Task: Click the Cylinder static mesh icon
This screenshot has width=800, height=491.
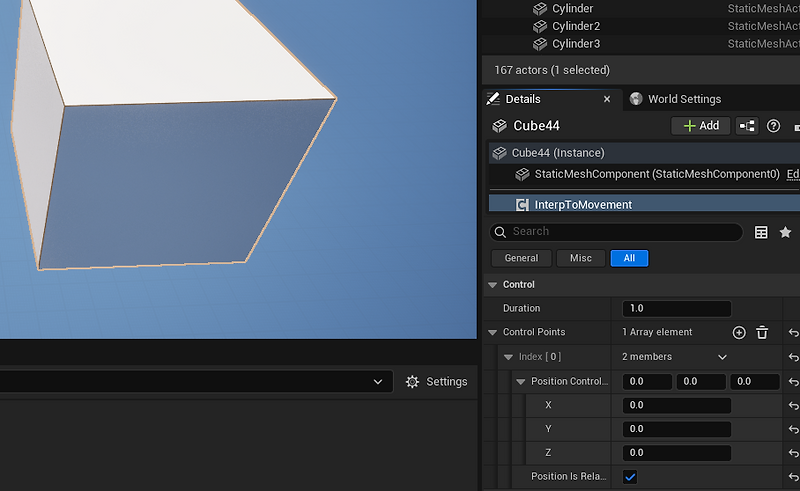Action: point(540,9)
